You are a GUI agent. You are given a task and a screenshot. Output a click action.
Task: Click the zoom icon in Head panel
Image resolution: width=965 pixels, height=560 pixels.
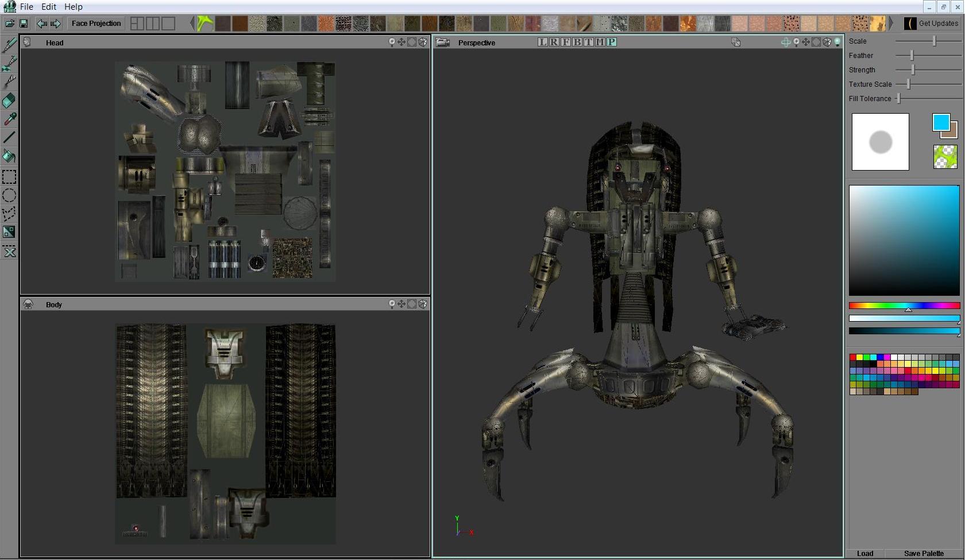[x=392, y=42]
